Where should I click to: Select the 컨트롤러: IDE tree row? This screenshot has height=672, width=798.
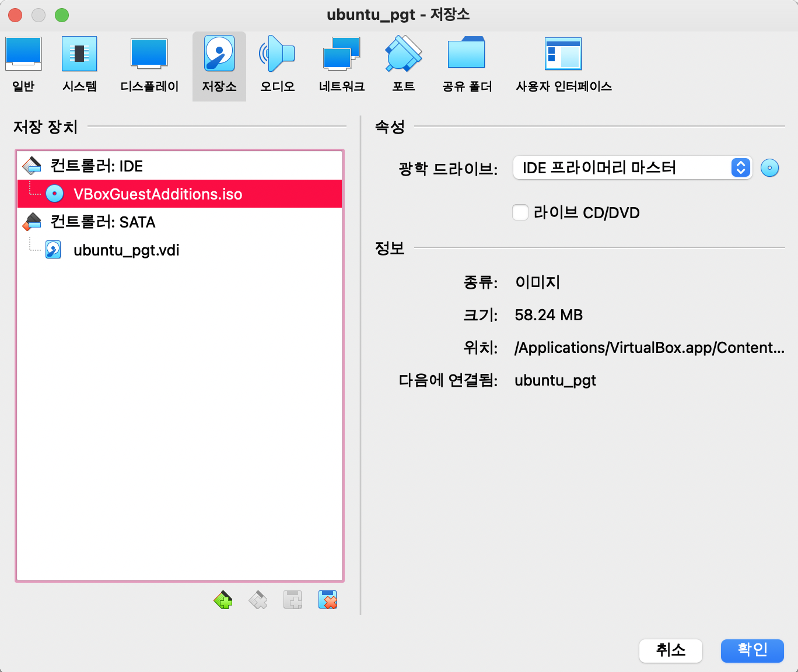(180, 166)
